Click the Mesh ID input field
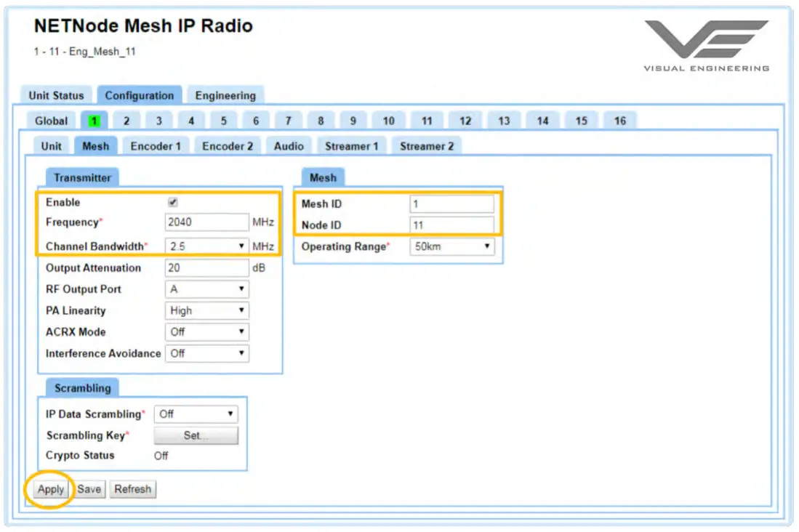 452,203
